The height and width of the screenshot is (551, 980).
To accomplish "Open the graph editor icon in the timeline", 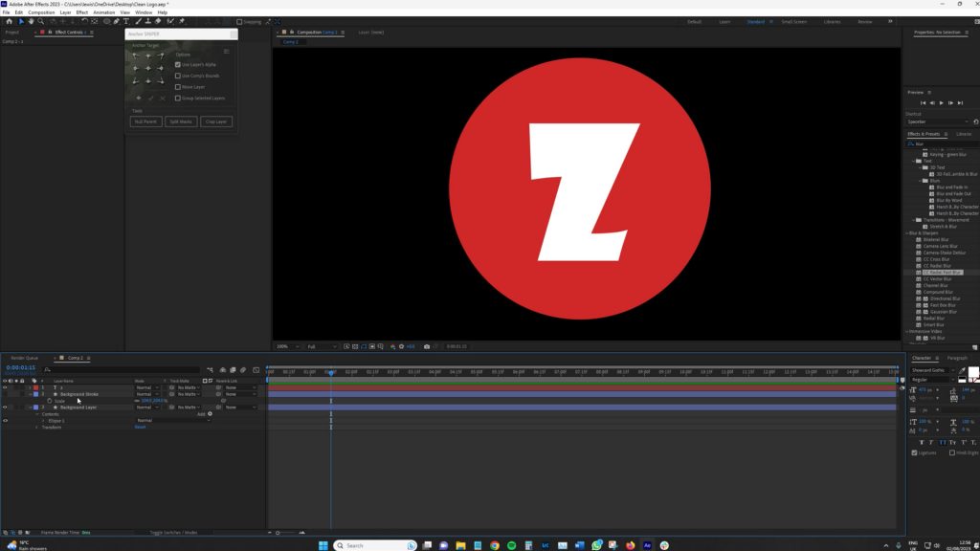I will point(256,370).
